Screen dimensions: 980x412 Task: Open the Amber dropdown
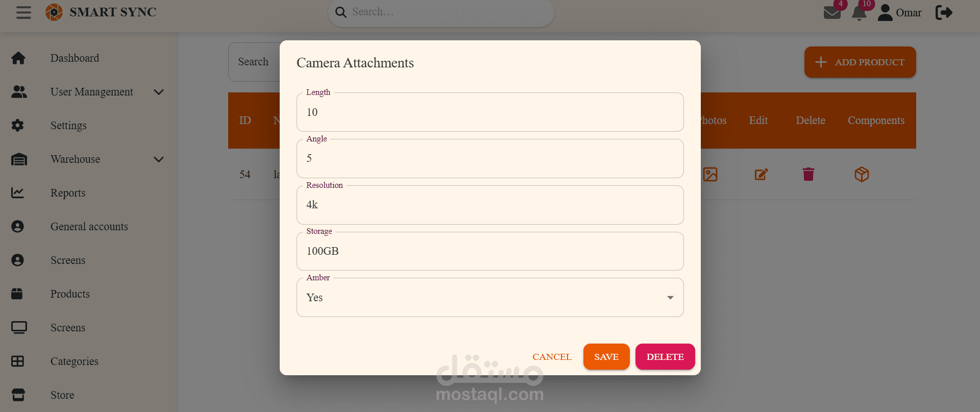click(x=490, y=298)
